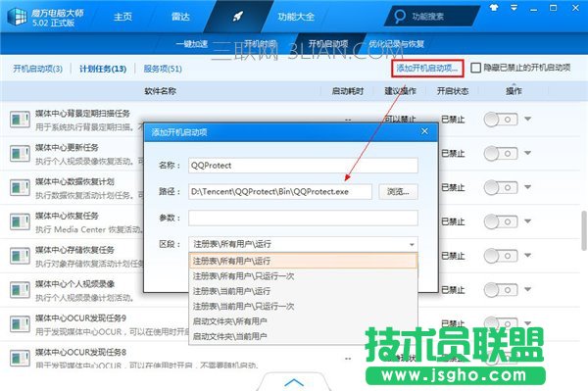The width and height of the screenshot is (588, 391).
Task: Toggle switch for 媒体中心恢复任务
Action: [501, 221]
